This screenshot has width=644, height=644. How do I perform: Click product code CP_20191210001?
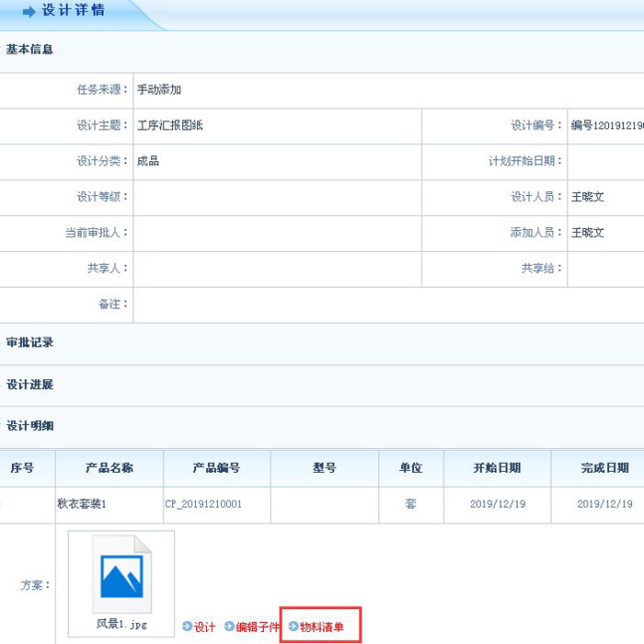tap(203, 504)
